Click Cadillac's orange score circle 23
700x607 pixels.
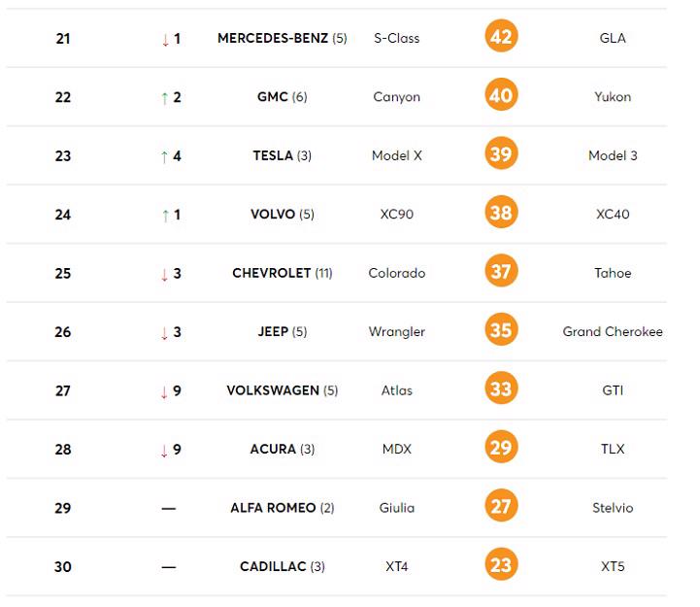501,565
